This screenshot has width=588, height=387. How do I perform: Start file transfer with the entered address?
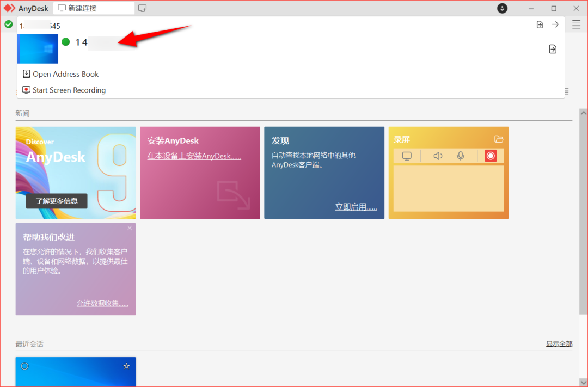click(x=539, y=24)
